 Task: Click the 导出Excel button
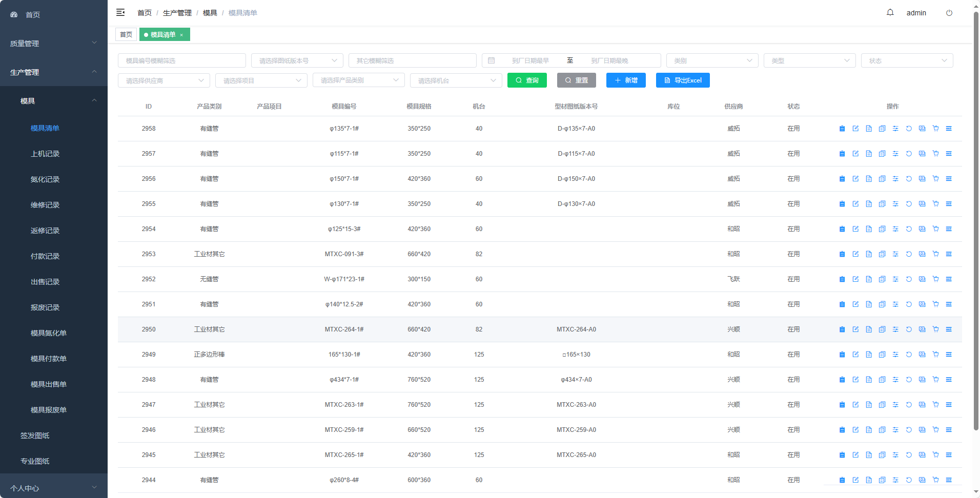(x=683, y=80)
